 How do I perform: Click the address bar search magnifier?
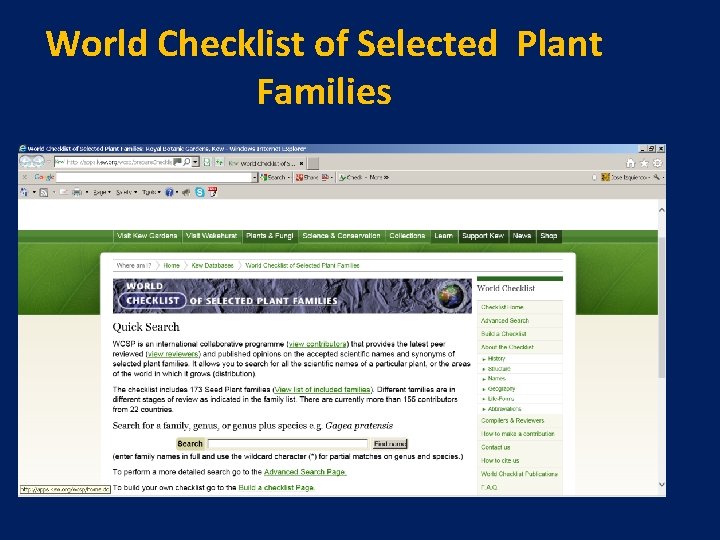coord(187,162)
